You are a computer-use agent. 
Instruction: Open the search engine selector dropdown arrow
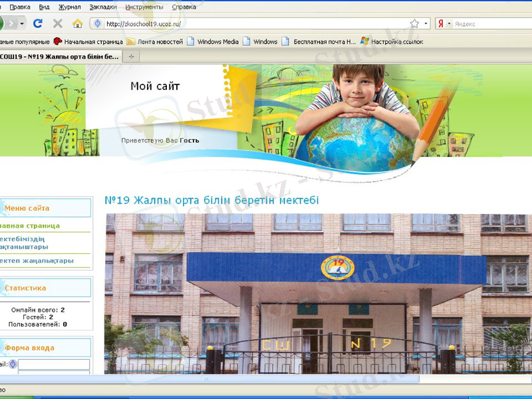point(449,23)
